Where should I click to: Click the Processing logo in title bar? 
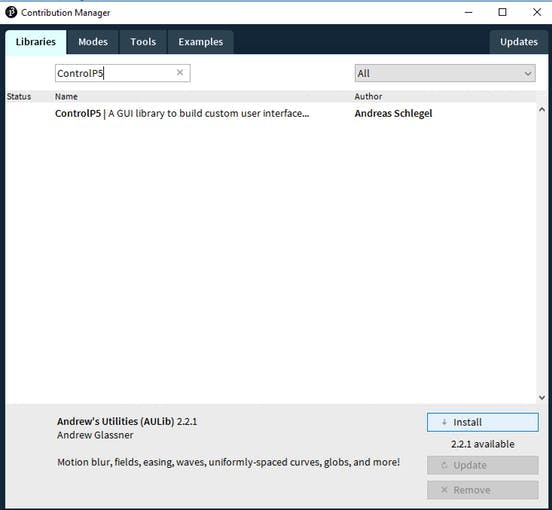11,12
